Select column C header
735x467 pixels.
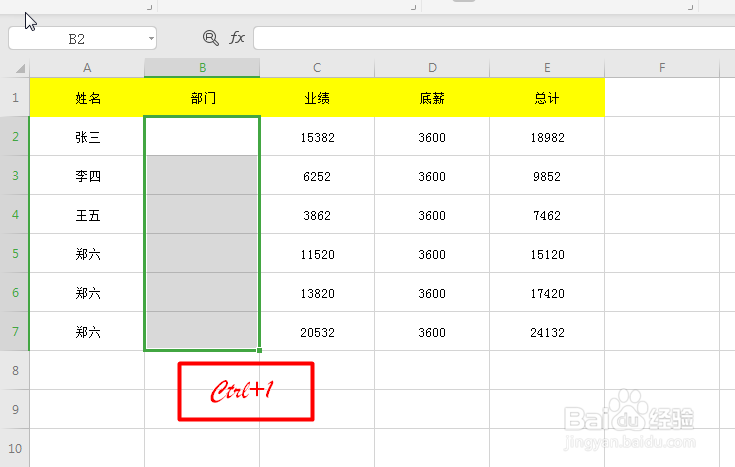[x=317, y=68]
